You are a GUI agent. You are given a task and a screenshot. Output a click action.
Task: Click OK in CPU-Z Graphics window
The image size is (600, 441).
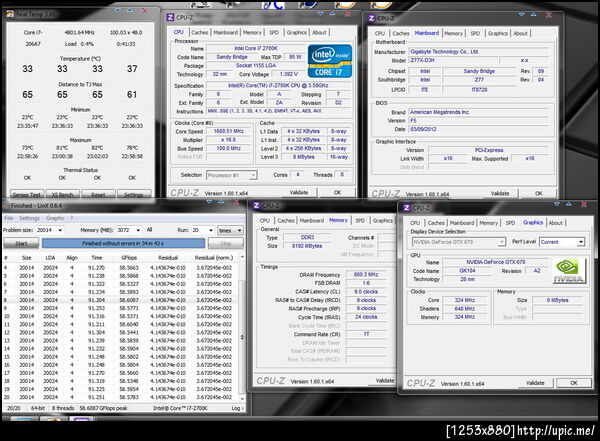click(574, 383)
